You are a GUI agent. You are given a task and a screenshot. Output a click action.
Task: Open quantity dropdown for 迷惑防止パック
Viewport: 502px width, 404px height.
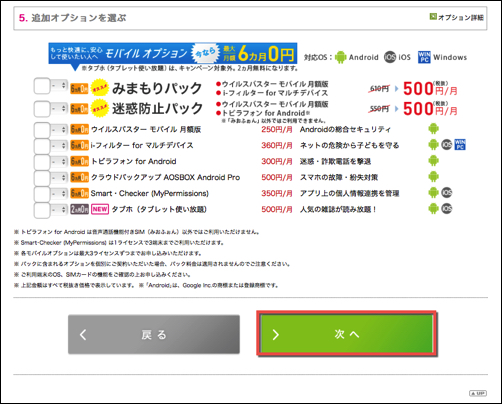pos(59,109)
